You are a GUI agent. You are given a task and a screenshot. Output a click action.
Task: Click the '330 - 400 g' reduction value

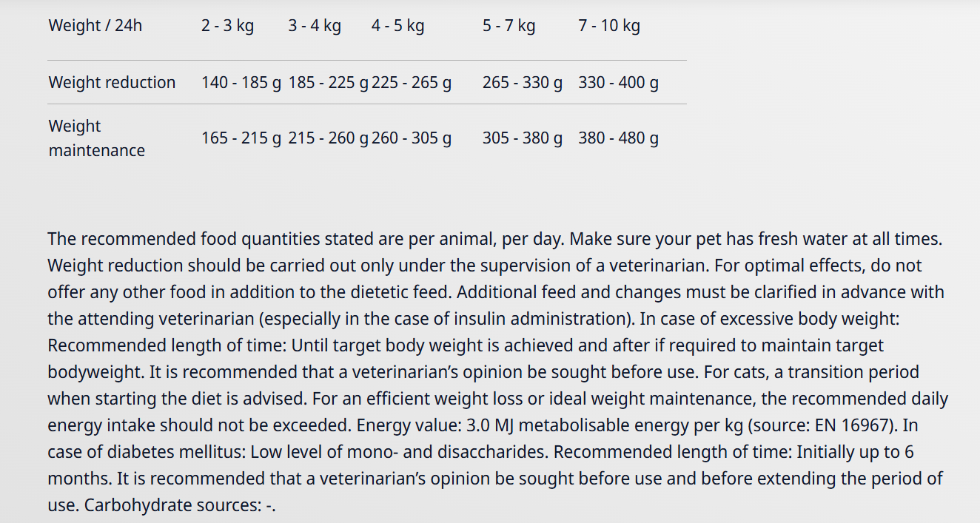[x=618, y=82]
